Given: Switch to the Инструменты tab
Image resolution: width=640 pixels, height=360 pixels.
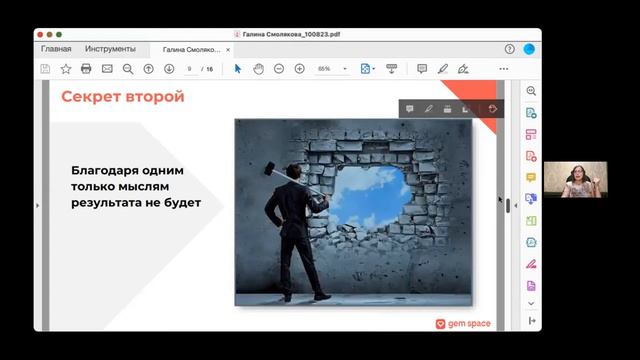Looking at the screenshot, I should coord(110,49).
